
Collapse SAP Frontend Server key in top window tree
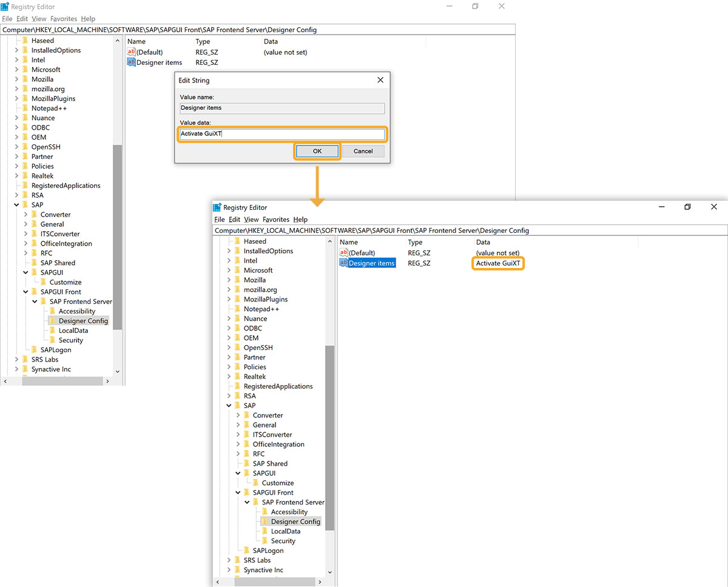[35, 302]
